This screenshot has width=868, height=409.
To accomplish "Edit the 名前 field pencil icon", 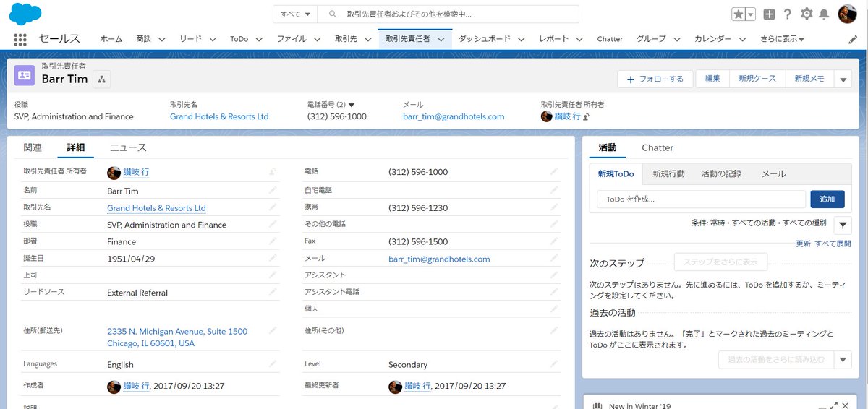I will pos(273,191).
